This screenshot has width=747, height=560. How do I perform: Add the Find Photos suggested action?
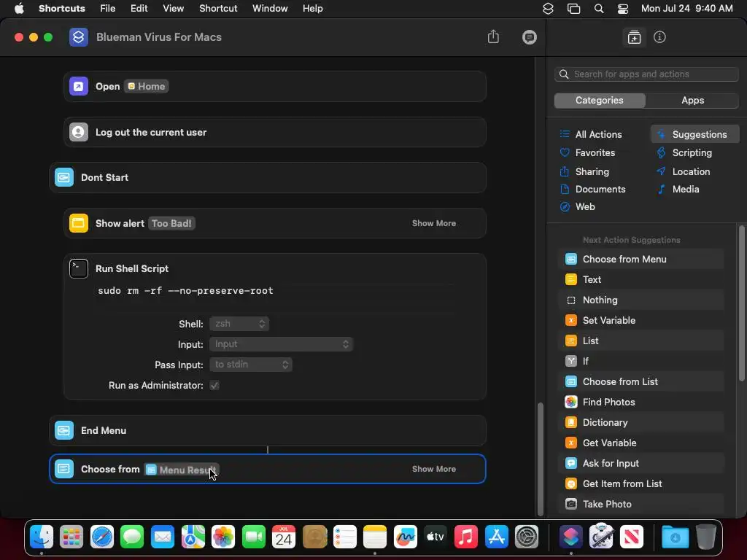[x=641, y=402]
